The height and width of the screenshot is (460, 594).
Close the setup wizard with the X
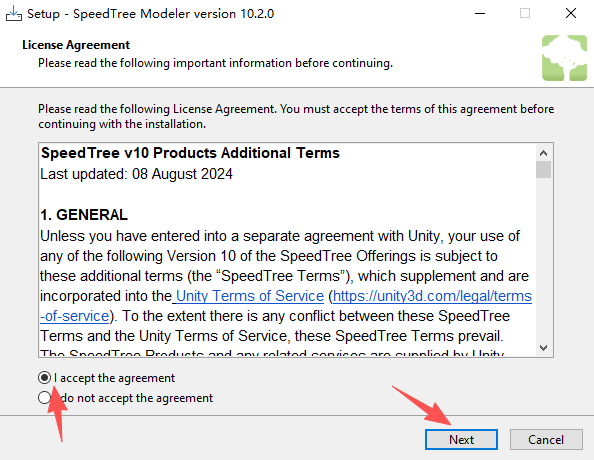click(571, 14)
